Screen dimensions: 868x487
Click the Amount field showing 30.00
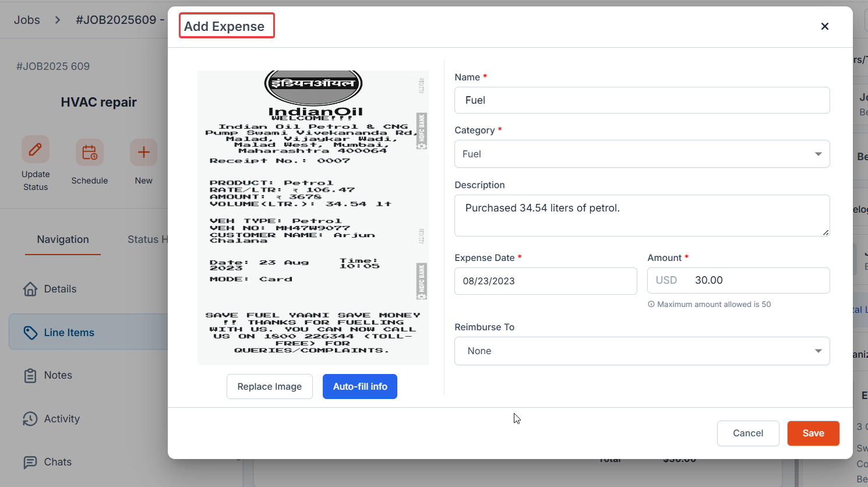click(x=739, y=280)
